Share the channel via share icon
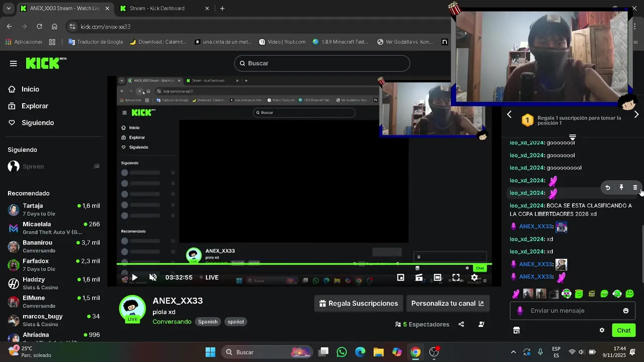This screenshot has width=644, height=362. coord(461,324)
